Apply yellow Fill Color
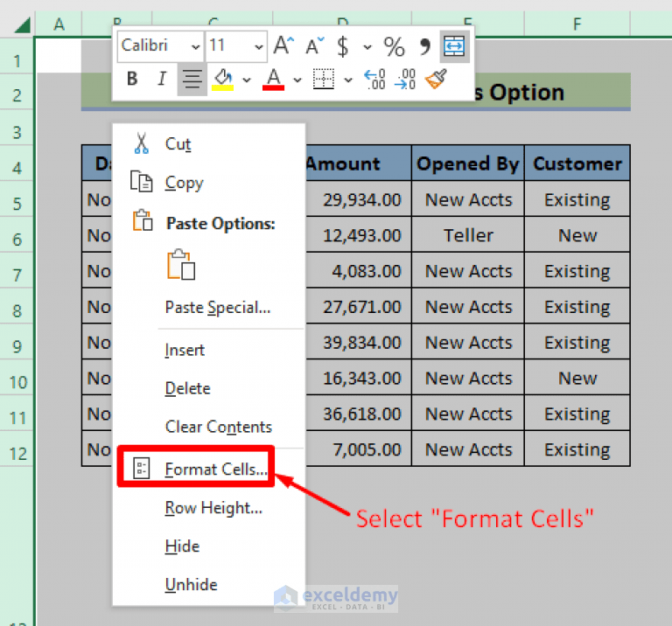672x626 pixels. pyautogui.click(x=223, y=80)
